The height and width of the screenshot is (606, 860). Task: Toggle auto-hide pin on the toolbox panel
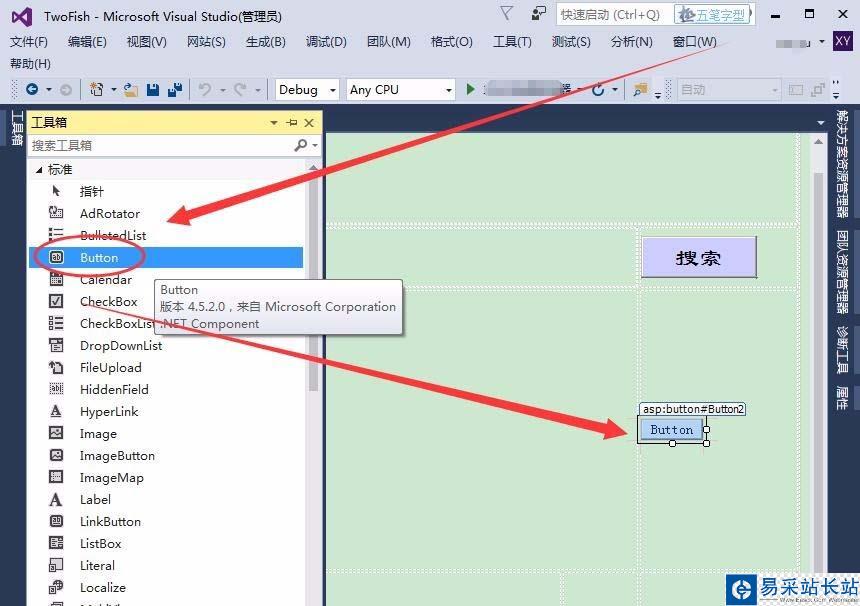coord(292,122)
